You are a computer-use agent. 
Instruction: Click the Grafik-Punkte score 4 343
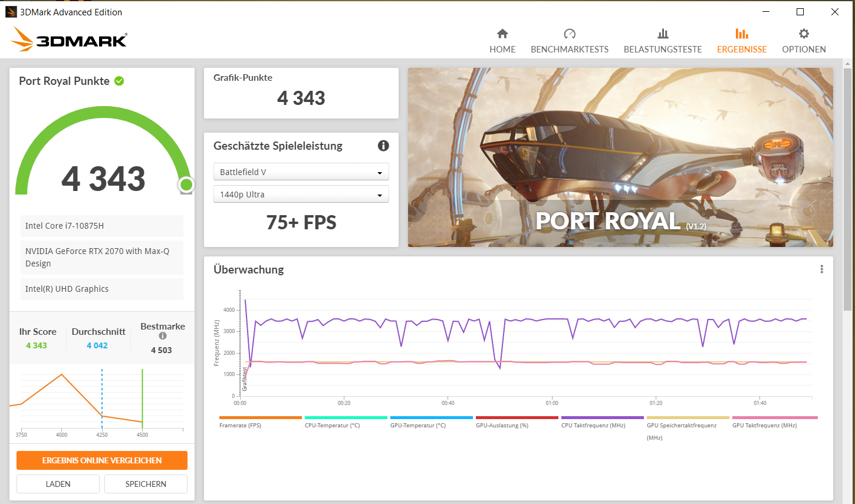301,98
